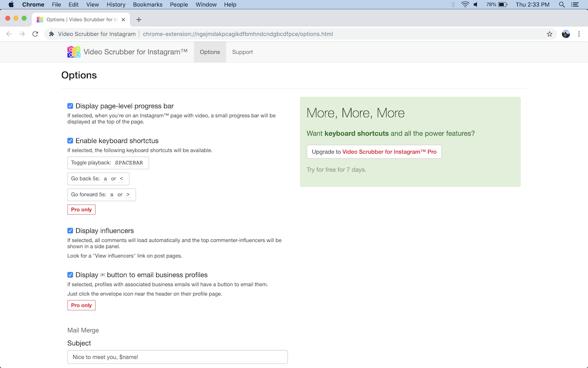Viewport: 588px width, 368px height.
Task: Click Pro only badge under keyboard shortcuts
Action: point(81,209)
